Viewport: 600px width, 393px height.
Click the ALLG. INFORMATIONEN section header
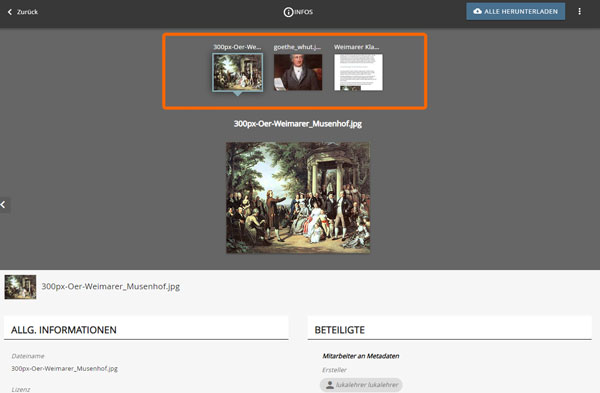click(146, 329)
